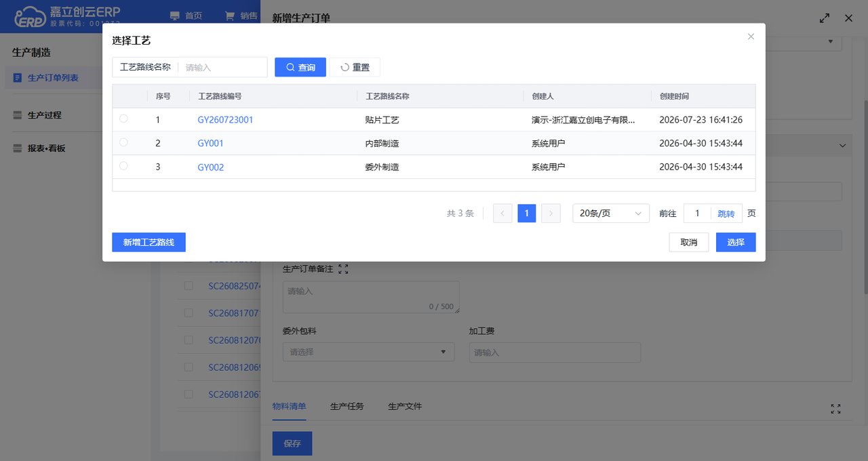Click the 重置 reset button
The image size is (868, 461).
pos(355,67)
